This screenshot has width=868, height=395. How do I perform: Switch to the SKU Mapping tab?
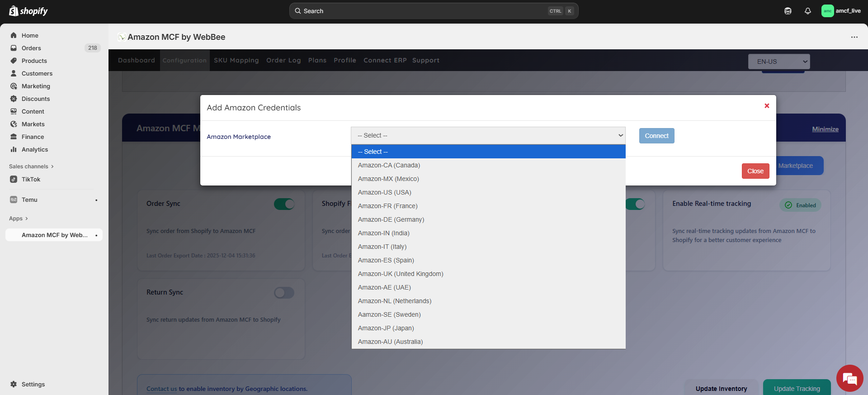point(236,60)
